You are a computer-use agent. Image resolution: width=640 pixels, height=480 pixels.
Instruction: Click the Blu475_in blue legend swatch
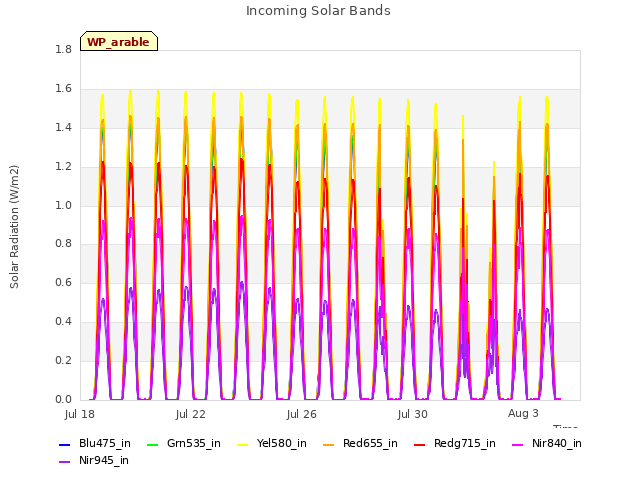pyautogui.click(x=65, y=444)
